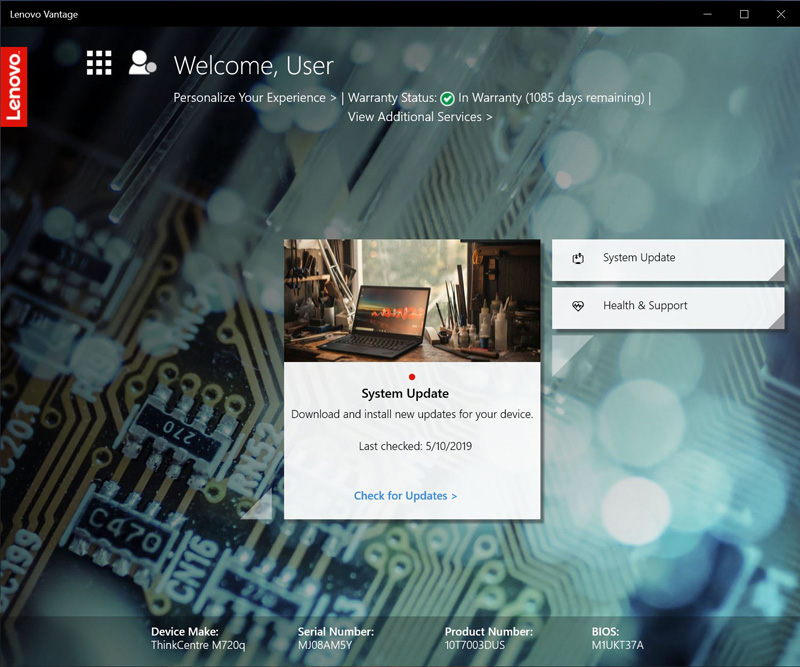This screenshot has height=667, width=800.
Task: Minimize the Lenovo Vantage window
Action: click(x=707, y=14)
